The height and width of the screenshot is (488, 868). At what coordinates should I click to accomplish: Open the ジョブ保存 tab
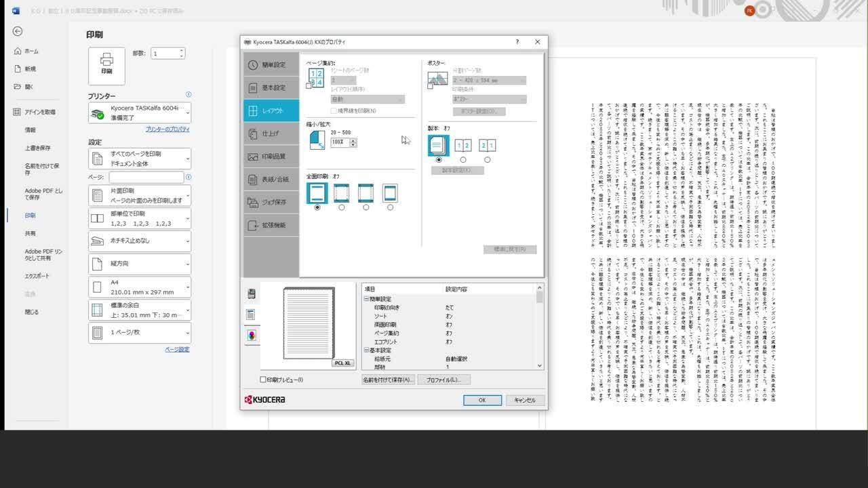(271, 202)
